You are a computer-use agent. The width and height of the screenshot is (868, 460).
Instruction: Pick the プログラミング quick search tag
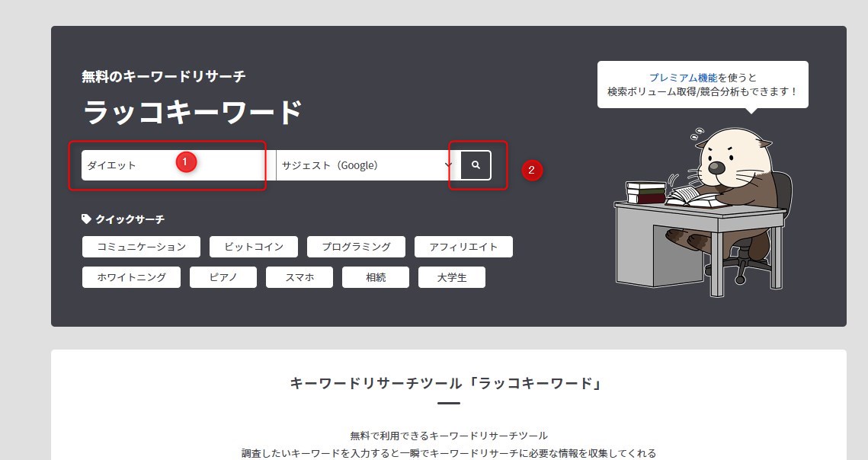click(x=356, y=247)
